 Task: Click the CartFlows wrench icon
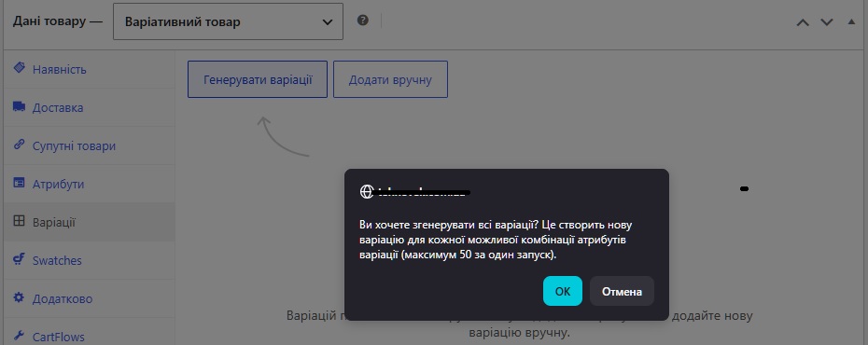(20, 336)
